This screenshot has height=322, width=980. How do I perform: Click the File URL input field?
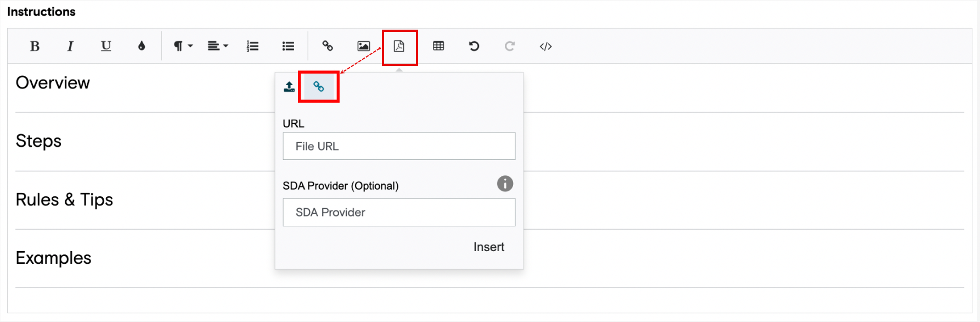click(399, 146)
